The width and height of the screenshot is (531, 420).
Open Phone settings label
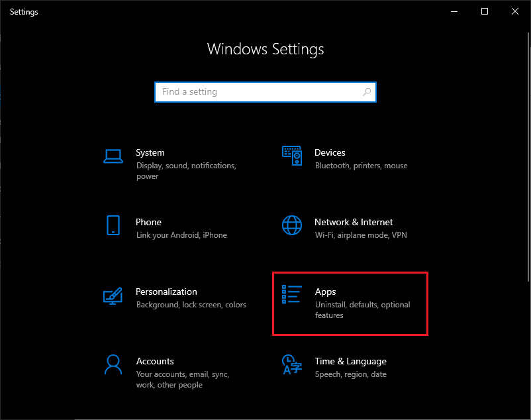click(149, 222)
